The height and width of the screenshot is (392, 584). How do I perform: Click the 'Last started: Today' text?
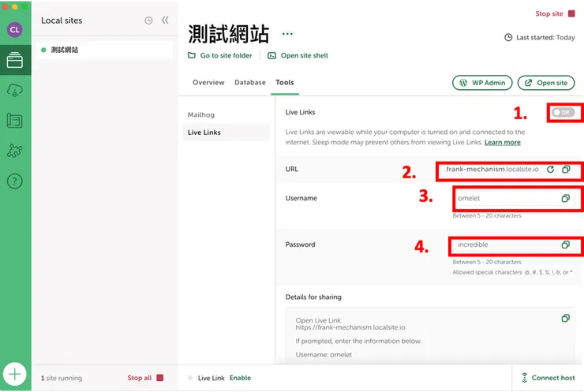coord(545,38)
